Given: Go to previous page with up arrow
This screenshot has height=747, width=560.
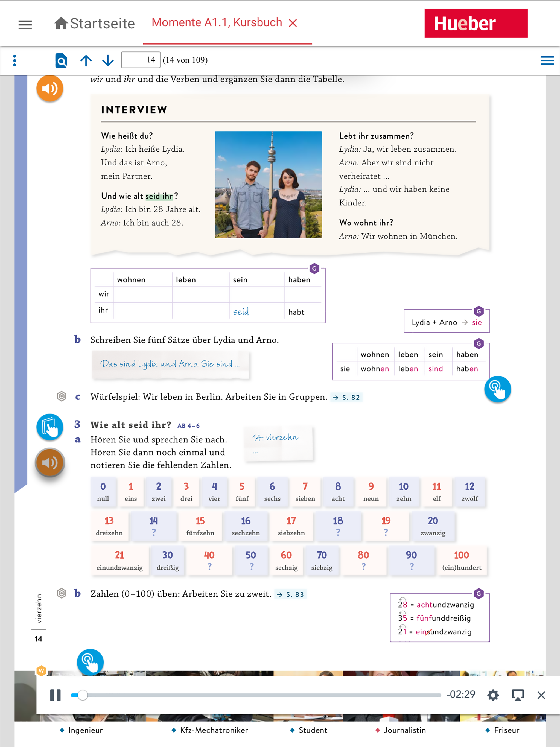Looking at the screenshot, I should 86,60.
